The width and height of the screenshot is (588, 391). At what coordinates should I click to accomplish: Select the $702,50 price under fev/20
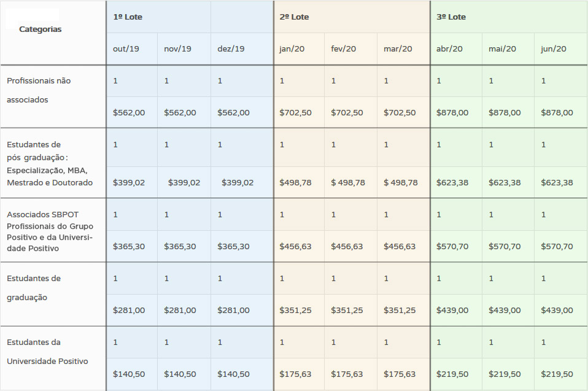coord(347,112)
